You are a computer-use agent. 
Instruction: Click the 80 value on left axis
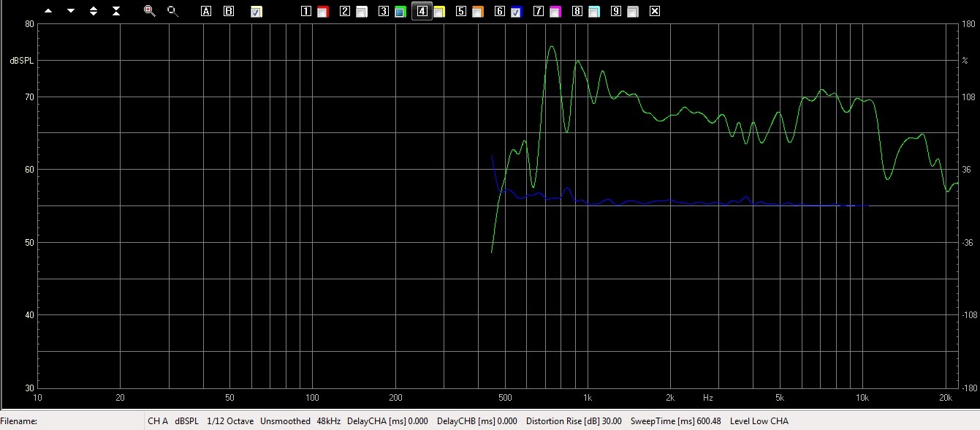[29, 24]
